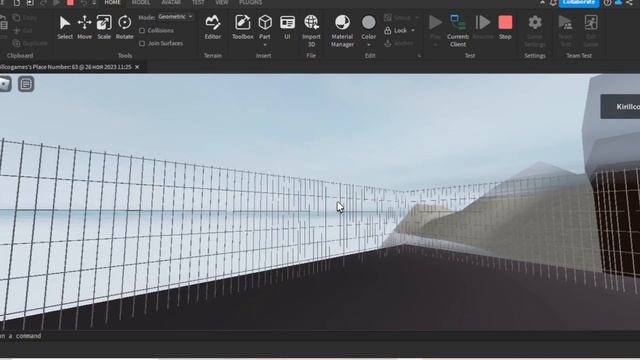Click the Color tool swatch
The height and width of the screenshot is (360, 640).
[x=369, y=22]
